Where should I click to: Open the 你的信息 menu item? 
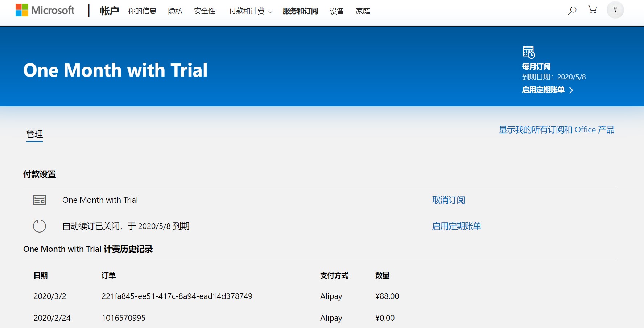143,11
